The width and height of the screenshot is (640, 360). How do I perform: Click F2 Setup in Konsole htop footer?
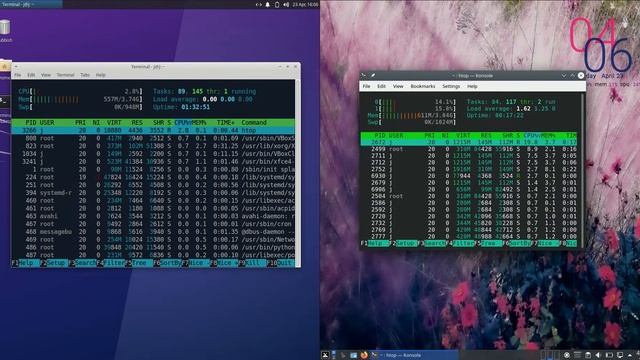click(x=403, y=243)
